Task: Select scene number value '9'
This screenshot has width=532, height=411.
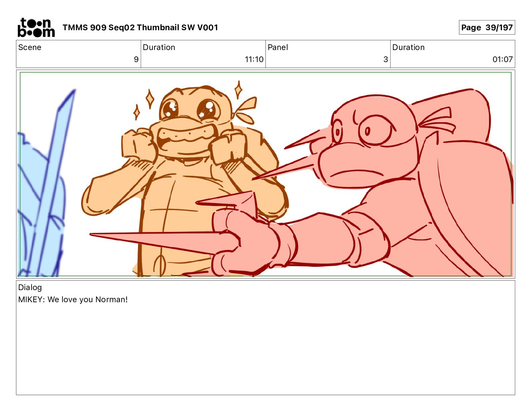Action: tap(136, 59)
